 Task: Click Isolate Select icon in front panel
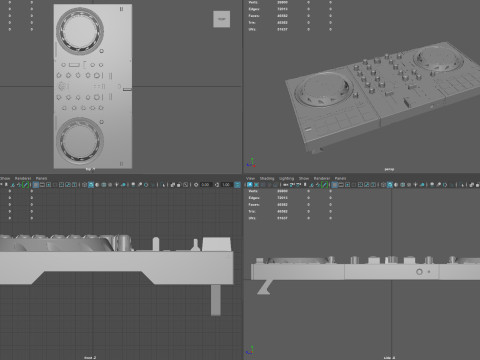pos(163,185)
